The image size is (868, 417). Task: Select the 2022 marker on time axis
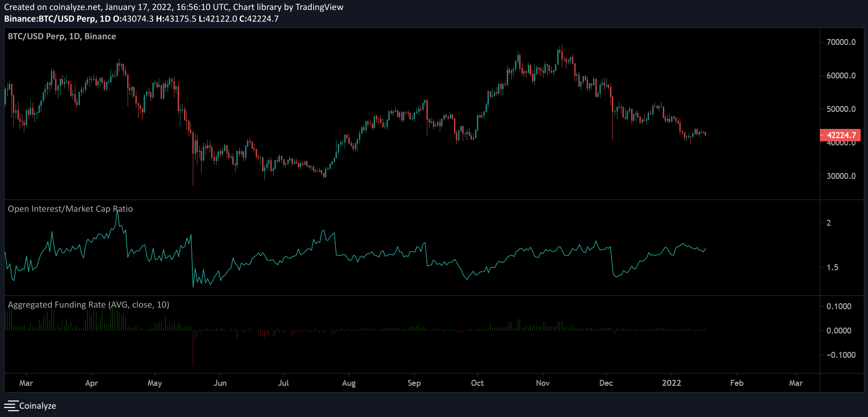(671, 383)
